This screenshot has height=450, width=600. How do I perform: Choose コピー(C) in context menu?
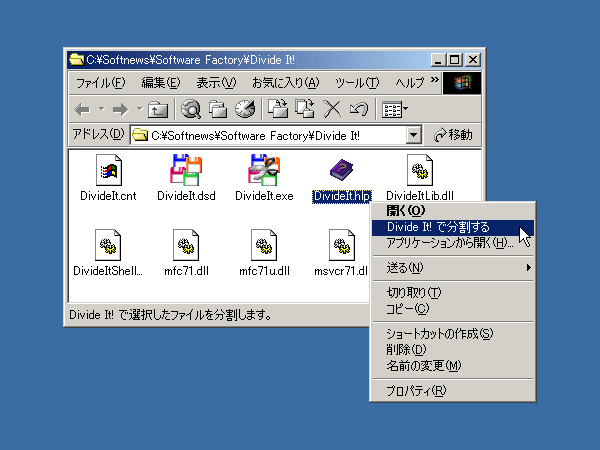(453, 309)
